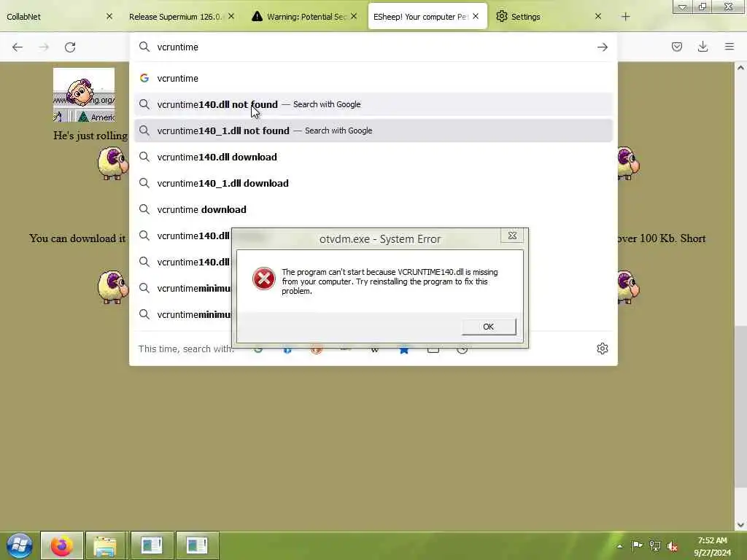This screenshot has width=747, height=560.
Task: Open the clock showing 7:52 AM
Action: click(x=712, y=546)
